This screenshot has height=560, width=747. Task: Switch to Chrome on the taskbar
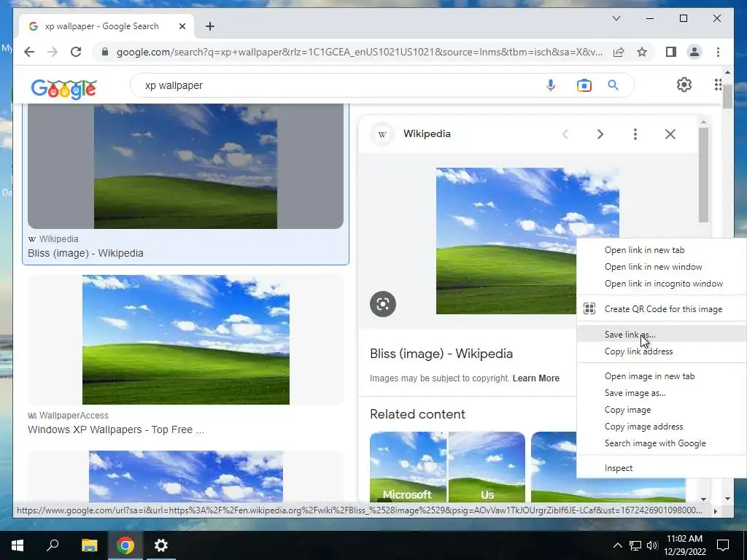[x=125, y=545]
